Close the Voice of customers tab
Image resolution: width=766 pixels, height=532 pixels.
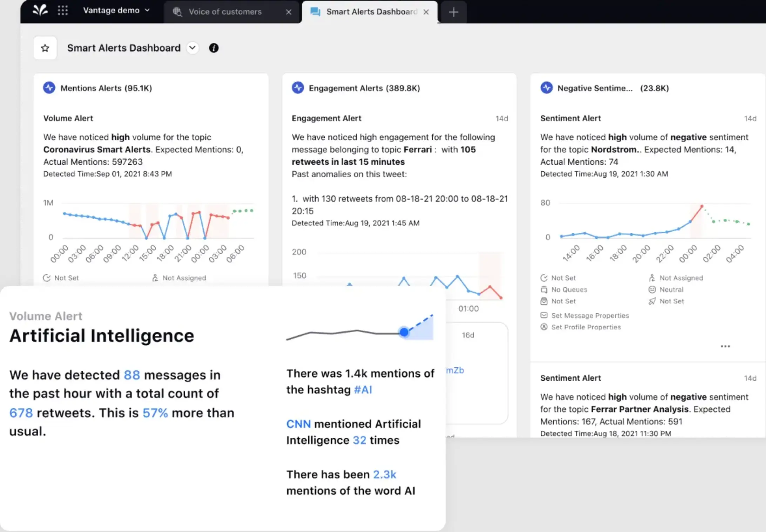click(x=289, y=12)
